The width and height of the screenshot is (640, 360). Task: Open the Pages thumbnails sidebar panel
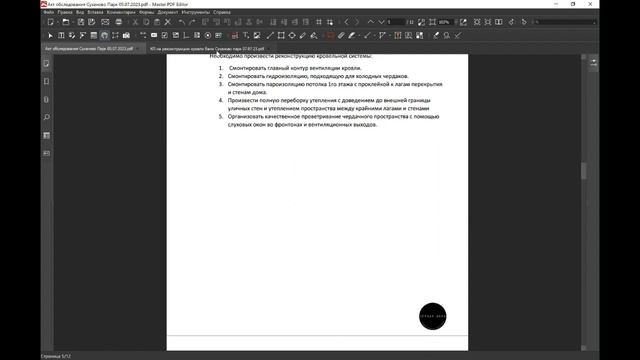coord(47,64)
